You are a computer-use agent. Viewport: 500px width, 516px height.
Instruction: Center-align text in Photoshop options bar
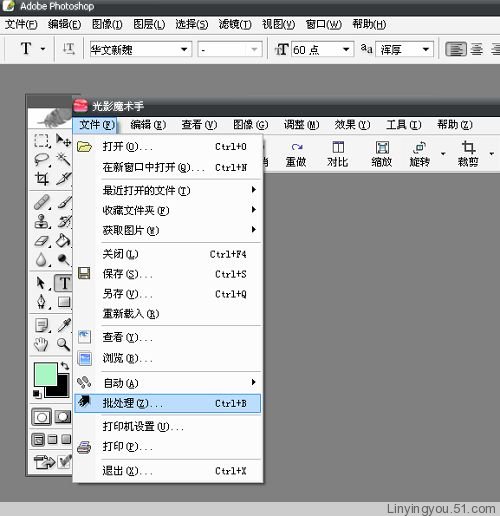pyautogui.click(x=477, y=50)
